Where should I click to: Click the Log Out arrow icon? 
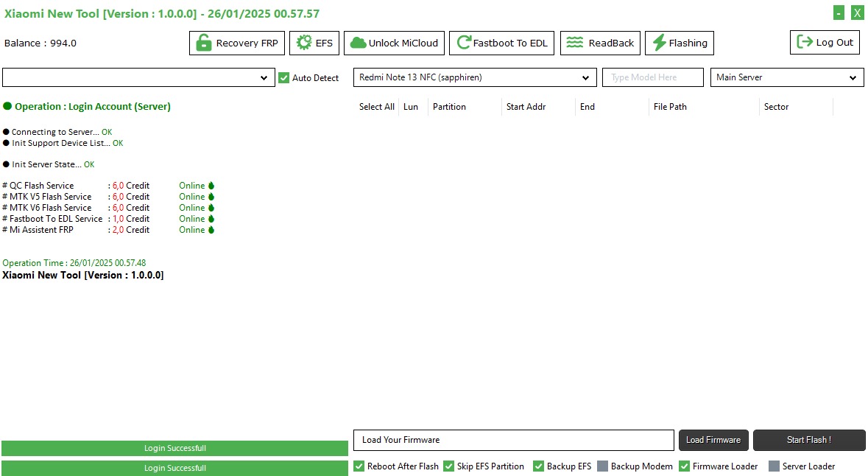point(805,41)
